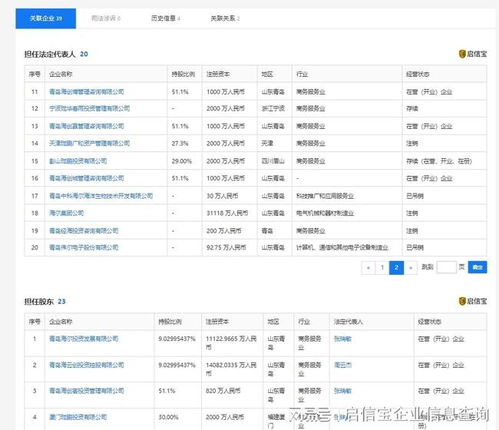Open the company link in row 12

pos(89,108)
